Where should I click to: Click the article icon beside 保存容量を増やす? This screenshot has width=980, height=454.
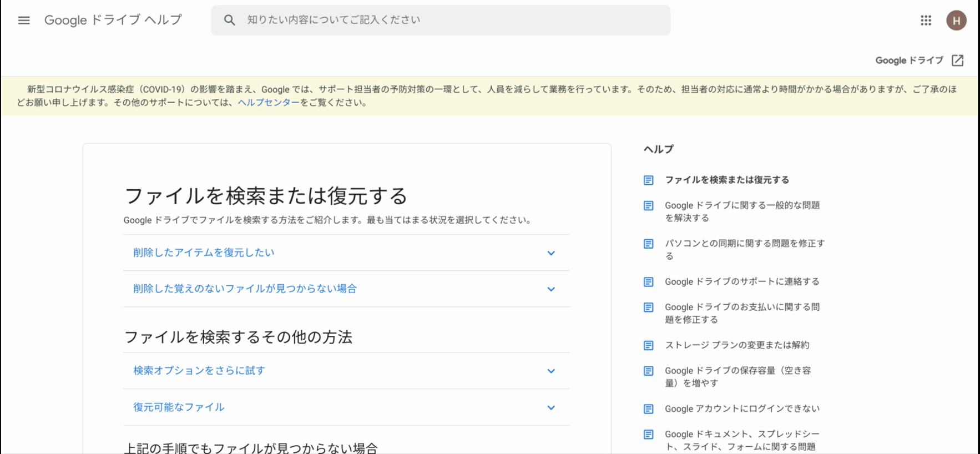point(648,371)
